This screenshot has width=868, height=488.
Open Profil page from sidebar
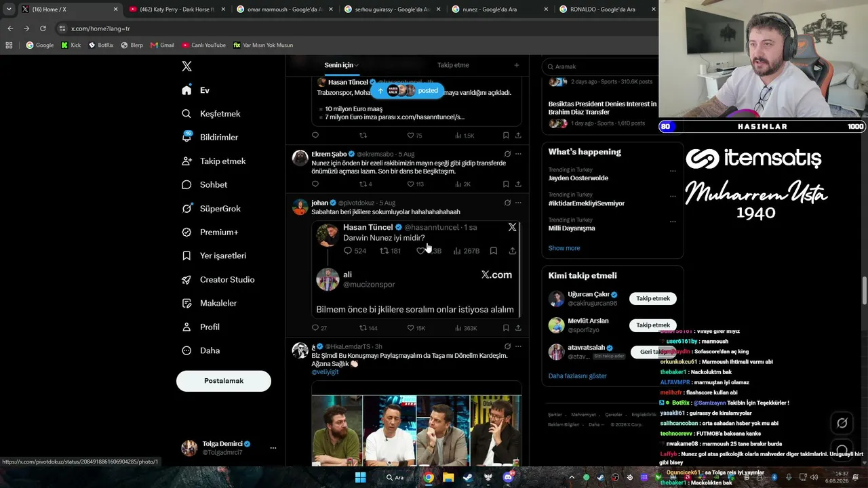[200, 327]
